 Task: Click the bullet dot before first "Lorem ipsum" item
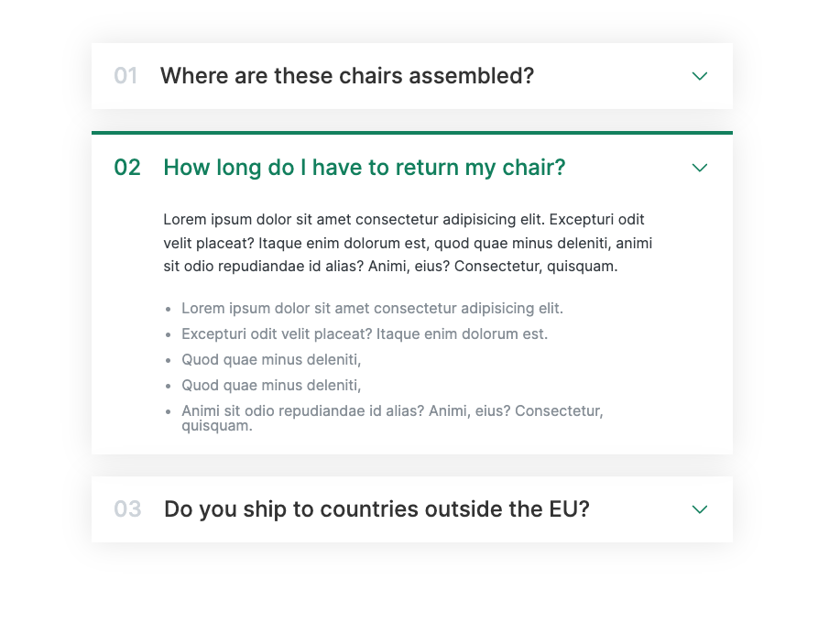pyautogui.click(x=169, y=310)
